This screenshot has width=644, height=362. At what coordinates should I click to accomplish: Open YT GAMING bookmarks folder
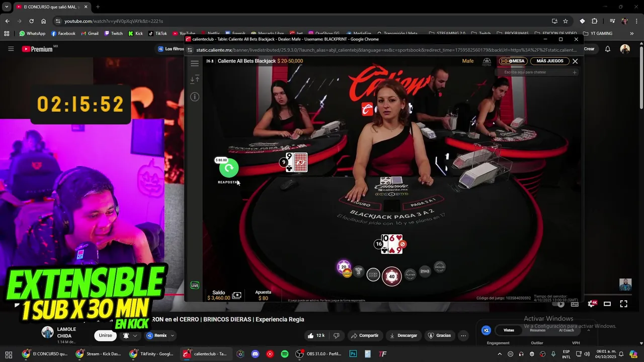(598, 33)
